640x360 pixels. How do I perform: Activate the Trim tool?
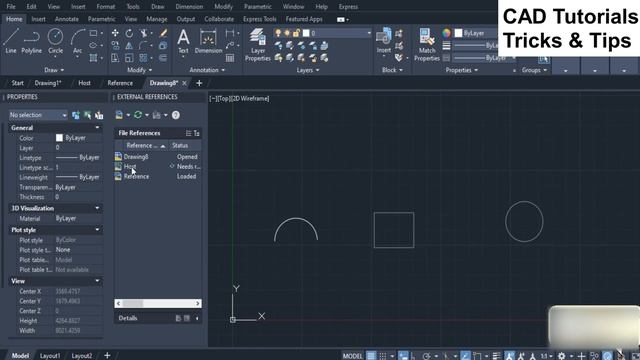pyautogui.click(x=143, y=33)
